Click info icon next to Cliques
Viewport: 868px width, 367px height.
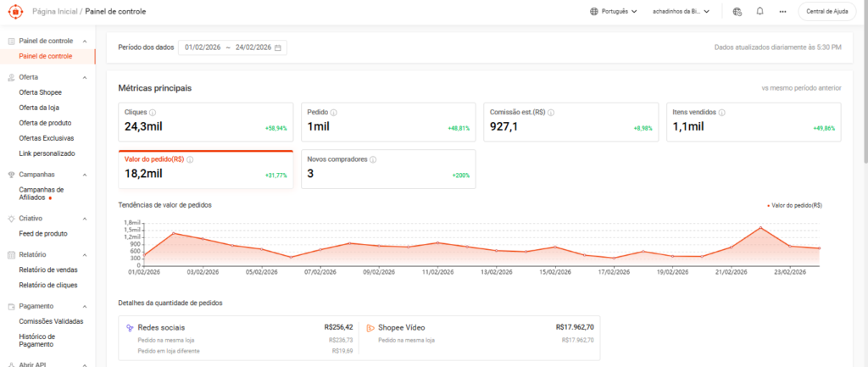tap(153, 112)
